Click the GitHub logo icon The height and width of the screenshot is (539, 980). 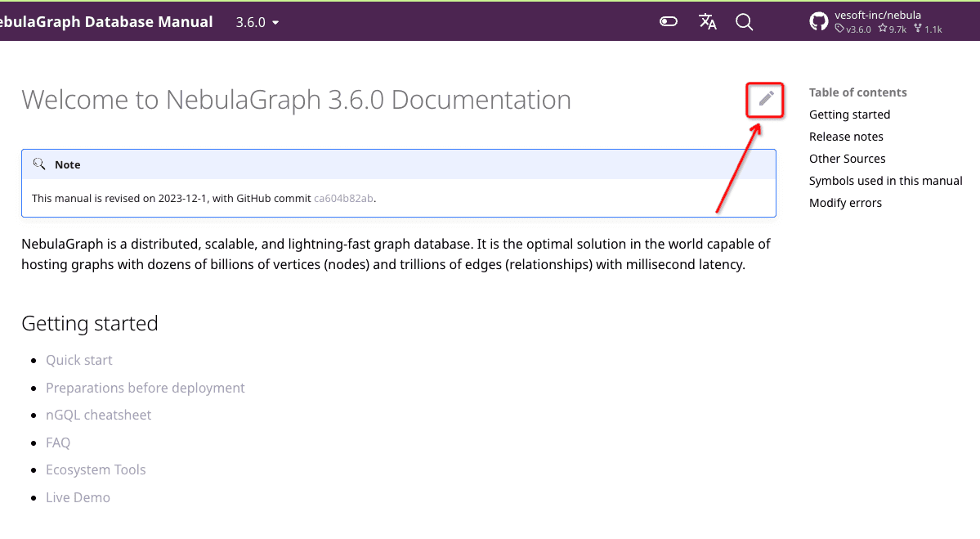(x=818, y=22)
